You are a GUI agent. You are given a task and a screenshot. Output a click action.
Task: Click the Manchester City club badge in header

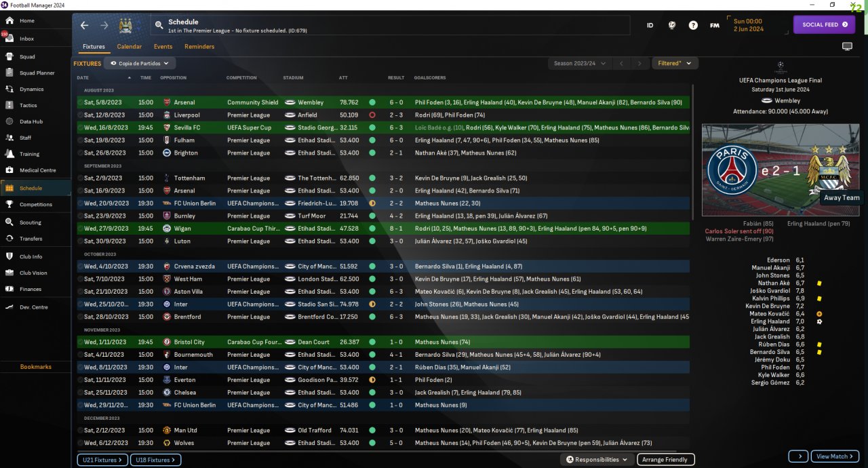click(125, 26)
